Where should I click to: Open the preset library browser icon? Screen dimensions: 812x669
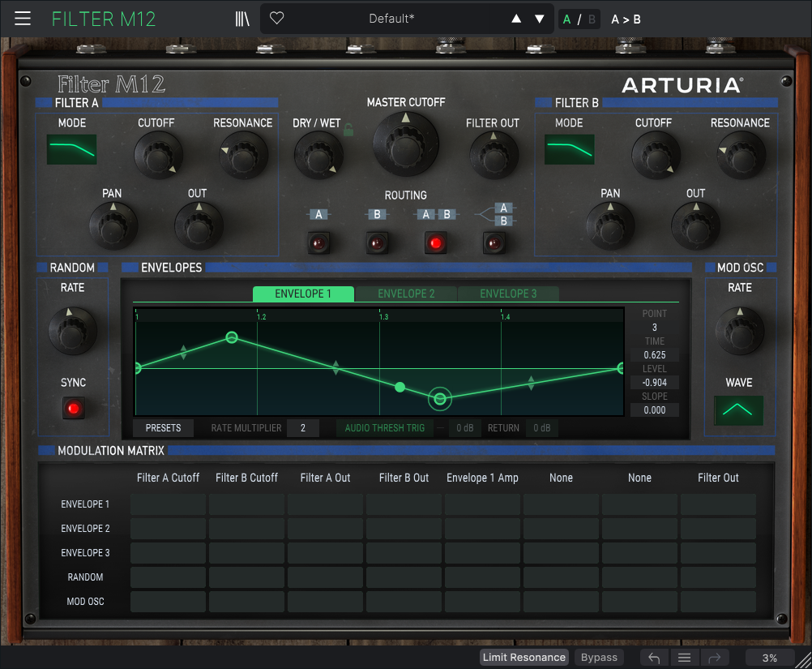241,19
